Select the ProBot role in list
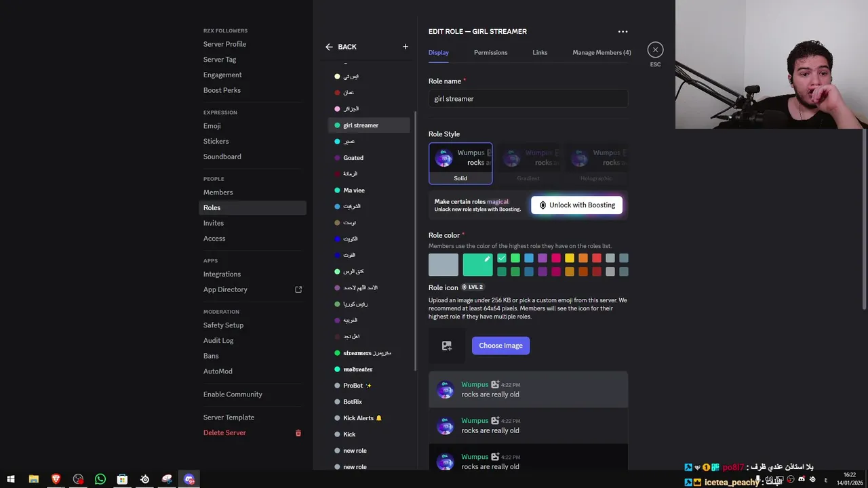868x488 pixels. pyautogui.click(x=369, y=386)
